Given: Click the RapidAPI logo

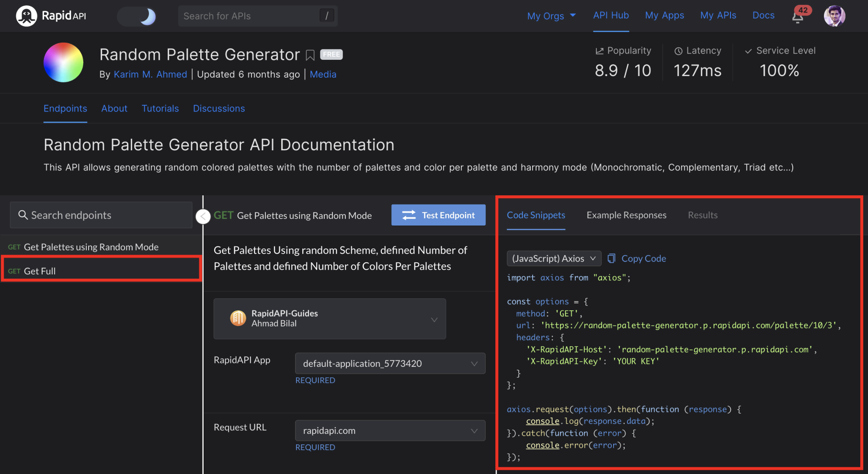Looking at the screenshot, I should point(51,16).
